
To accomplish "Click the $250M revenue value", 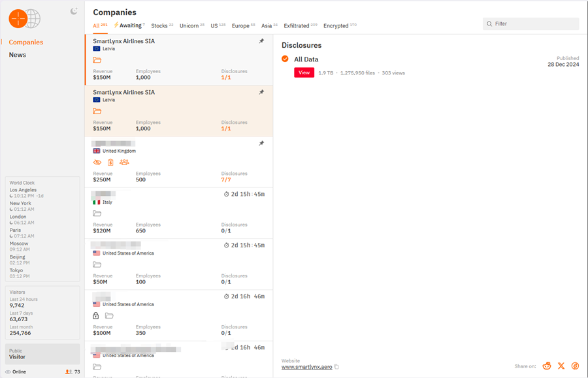I will 102,180.
